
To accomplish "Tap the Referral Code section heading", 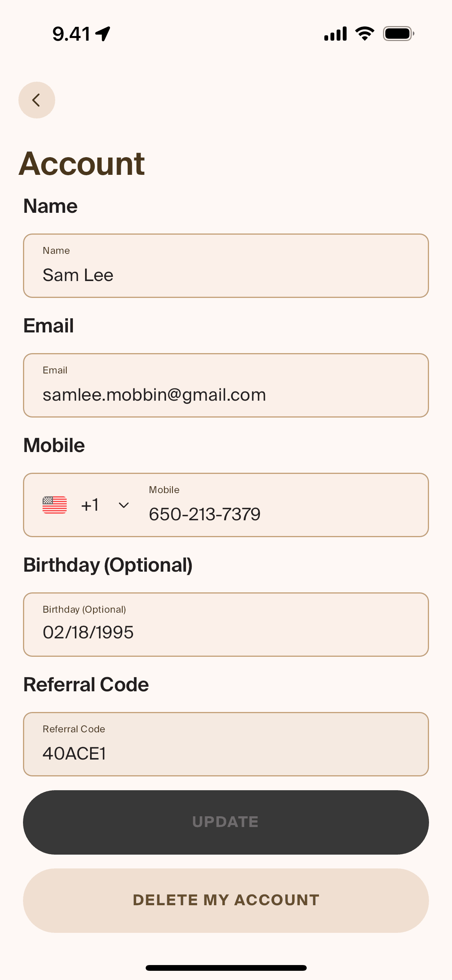I will tap(86, 685).
